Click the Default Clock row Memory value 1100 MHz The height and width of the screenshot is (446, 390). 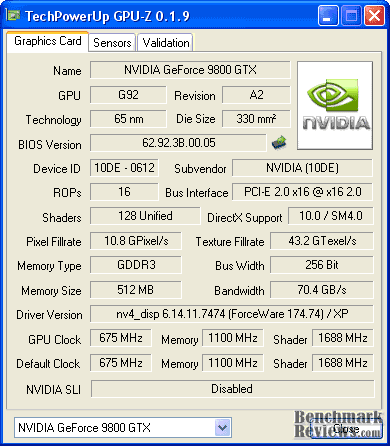pyautogui.click(x=233, y=363)
